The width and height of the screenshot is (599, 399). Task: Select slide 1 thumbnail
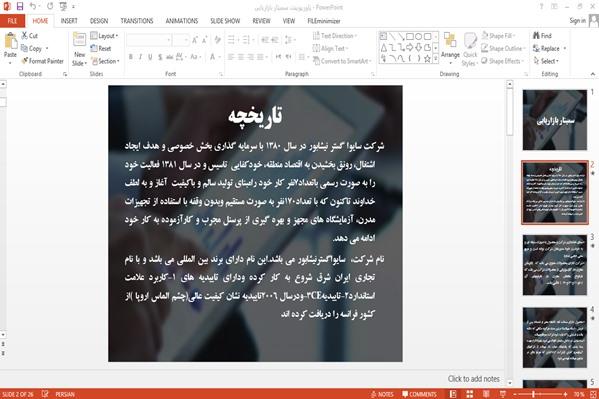[x=555, y=120]
